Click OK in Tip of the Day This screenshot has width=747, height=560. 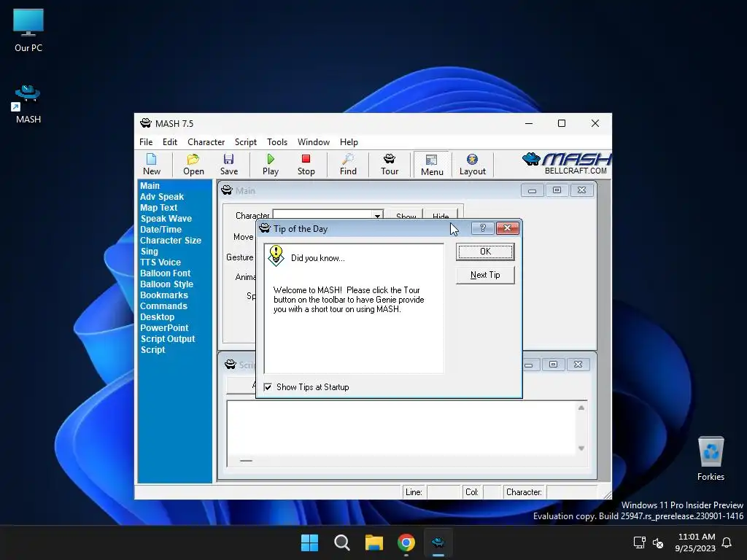(485, 252)
